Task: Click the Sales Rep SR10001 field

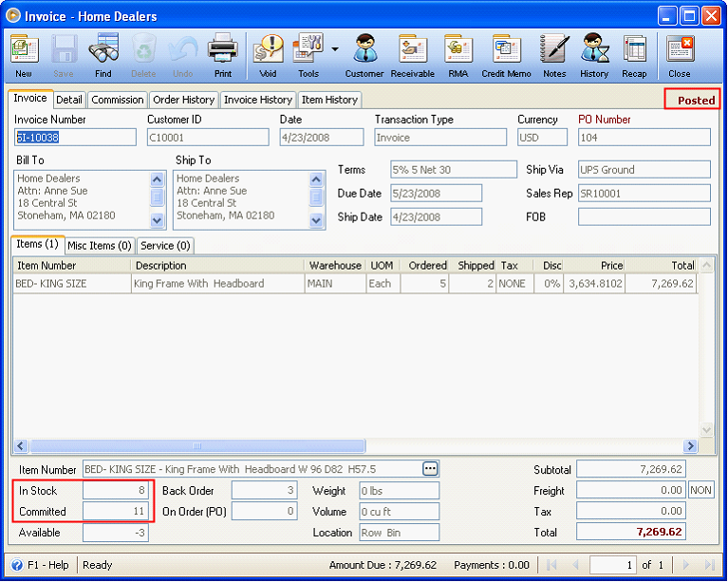Action: point(644,194)
